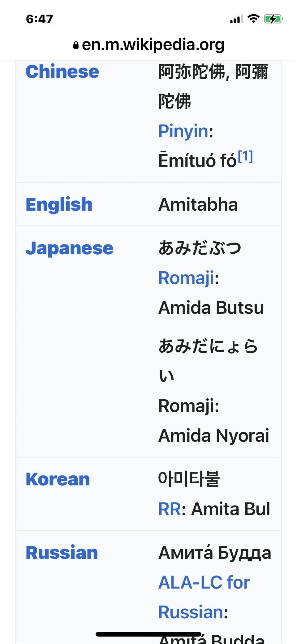Tap the Amida Butsu romaji text
Image resolution: width=297 pixels, height=644 pixels.
click(x=211, y=308)
